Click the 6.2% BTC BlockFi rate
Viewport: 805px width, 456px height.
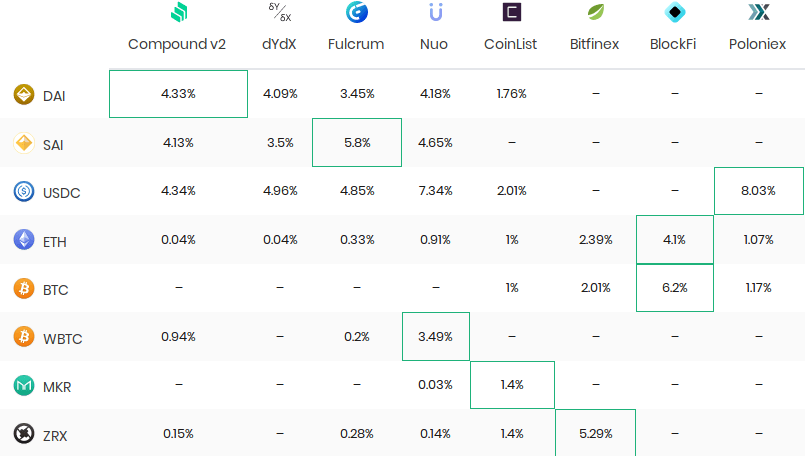pos(675,288)
